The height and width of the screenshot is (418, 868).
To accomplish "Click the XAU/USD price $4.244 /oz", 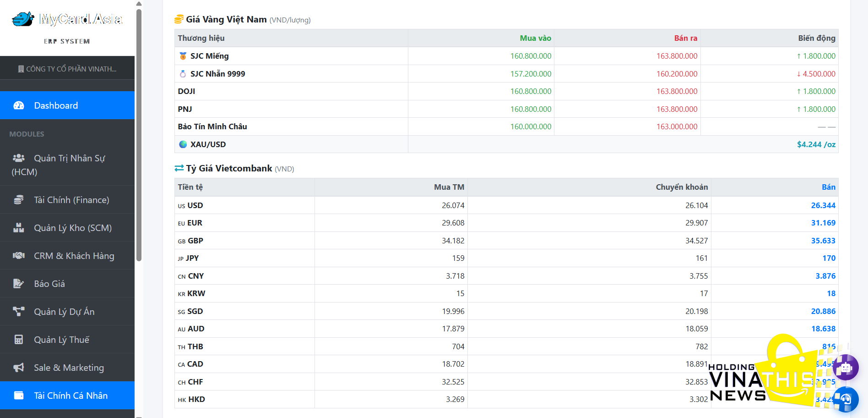I will click(x=816, y=144).
